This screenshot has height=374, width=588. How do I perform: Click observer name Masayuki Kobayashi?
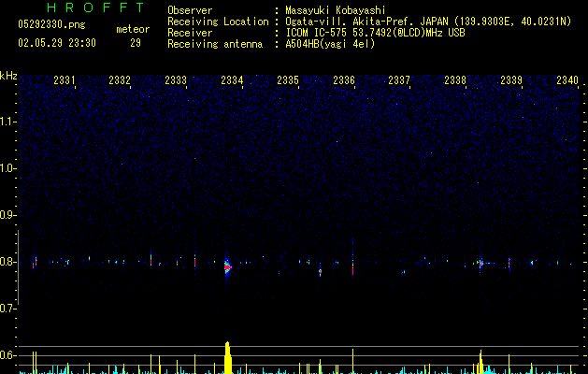[336, 10]
